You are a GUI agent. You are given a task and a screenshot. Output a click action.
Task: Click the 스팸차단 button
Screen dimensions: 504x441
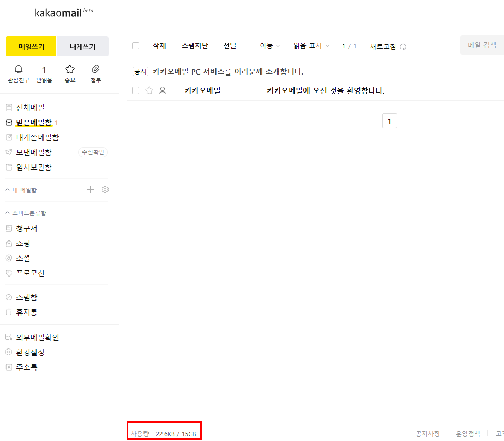tap(195, 46)
